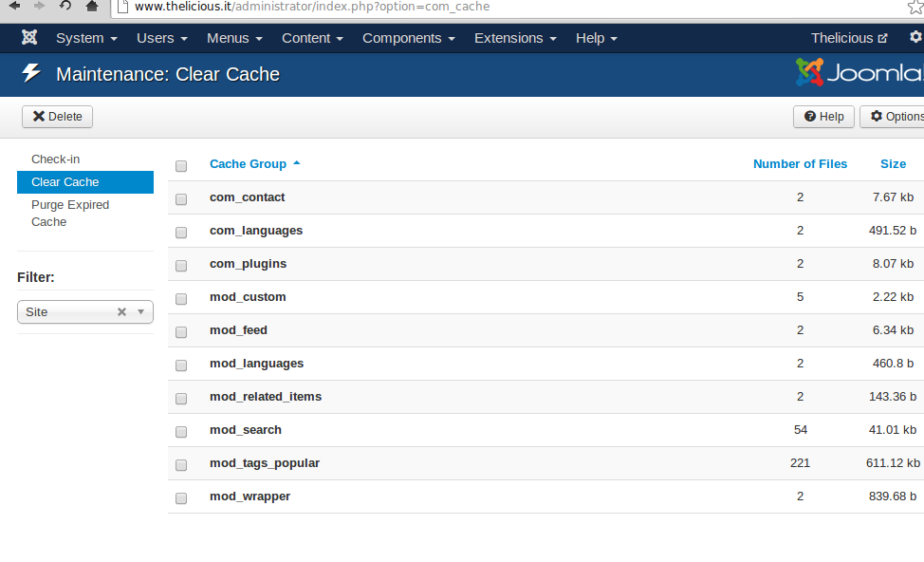Check the mod_search row checkbox

(181, 432)
